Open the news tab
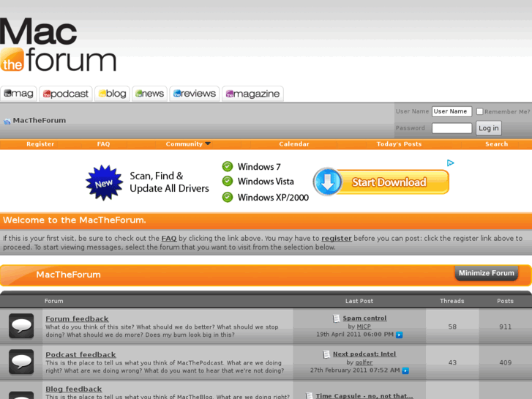The height and width of the screenshot is (399, 532). [149, 94]
